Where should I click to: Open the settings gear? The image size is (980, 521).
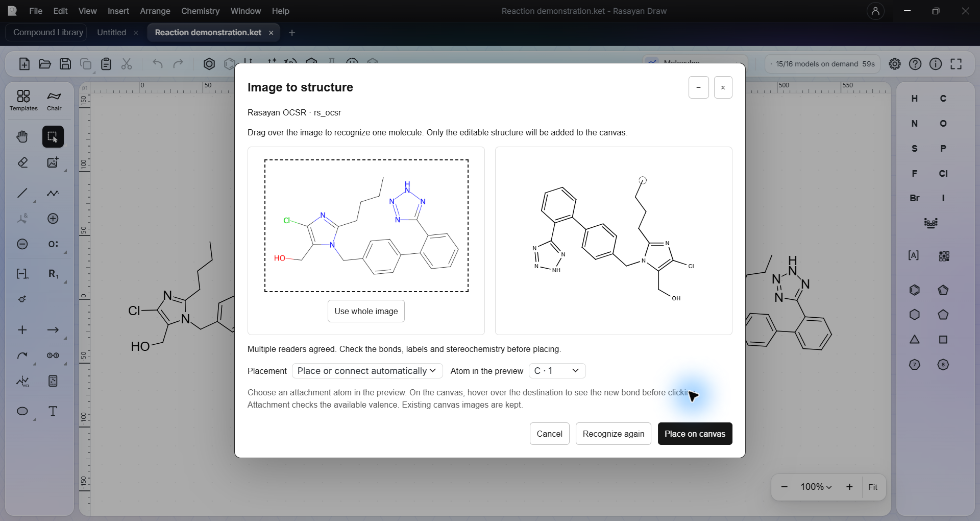[895, 64]
